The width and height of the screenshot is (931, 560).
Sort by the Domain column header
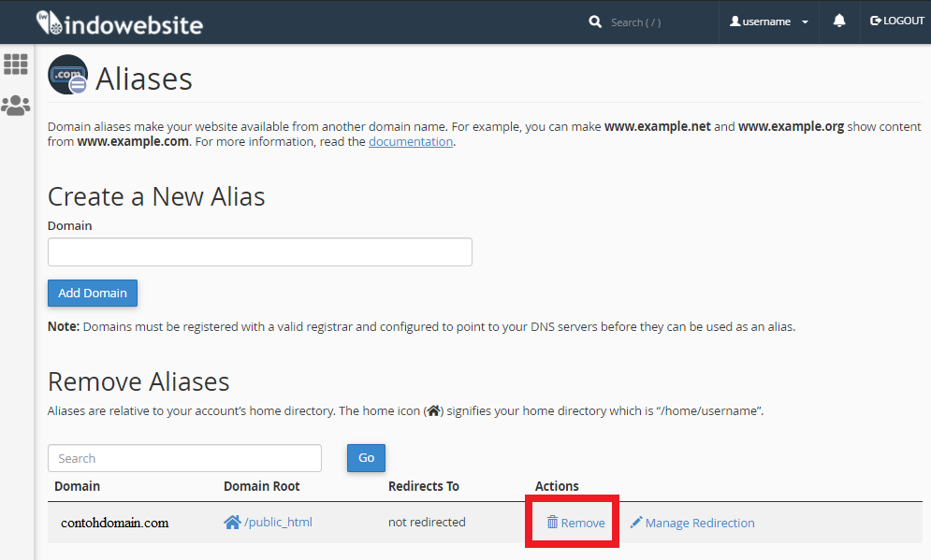coord(77,486)
